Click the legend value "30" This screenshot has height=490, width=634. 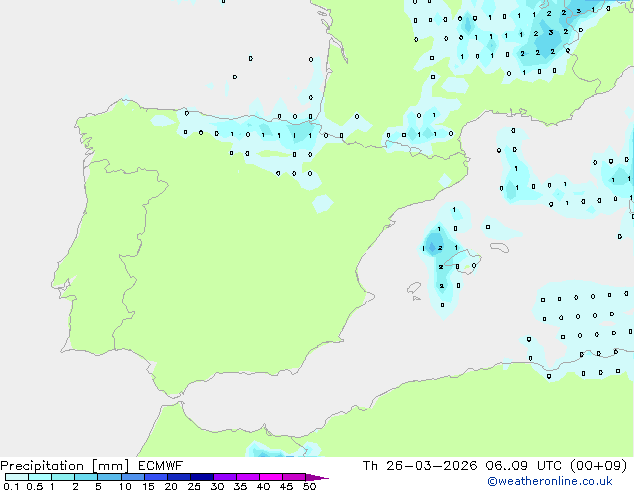[x=217, y=486]
